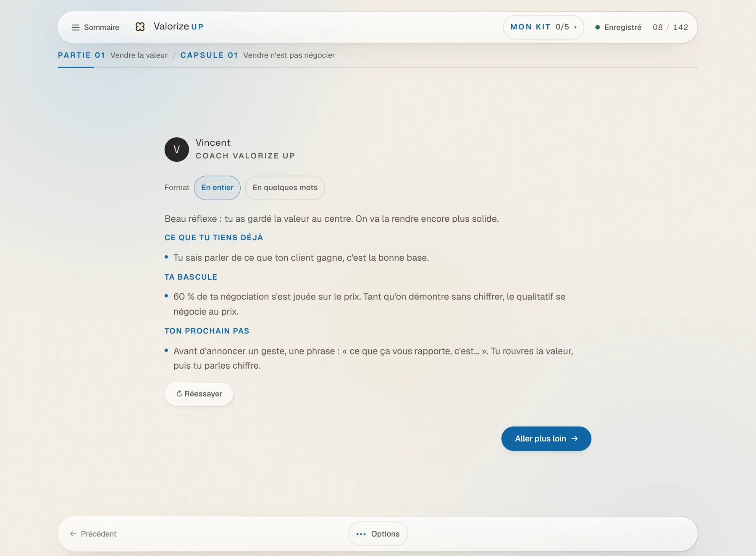Click the Valorize UP brand name

point(178,26)
